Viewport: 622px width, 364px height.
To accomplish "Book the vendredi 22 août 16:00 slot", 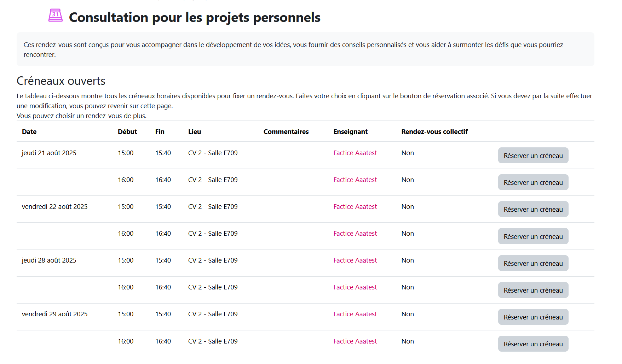I will [533, 236].
